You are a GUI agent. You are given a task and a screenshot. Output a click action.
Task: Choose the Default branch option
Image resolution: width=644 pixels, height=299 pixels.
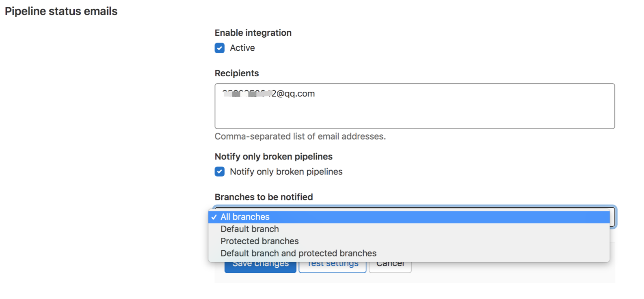click(x=409, y=229)
